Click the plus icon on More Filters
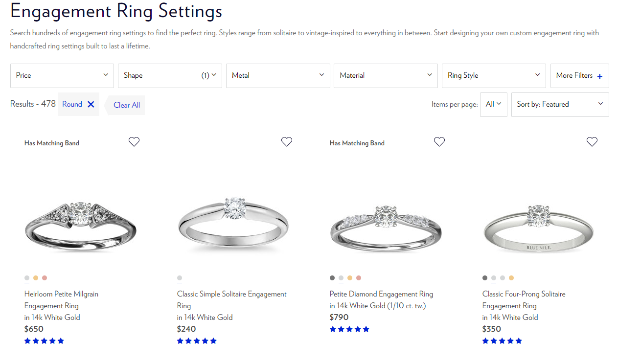Screen dimensions: 618x364 click(600, 76)
